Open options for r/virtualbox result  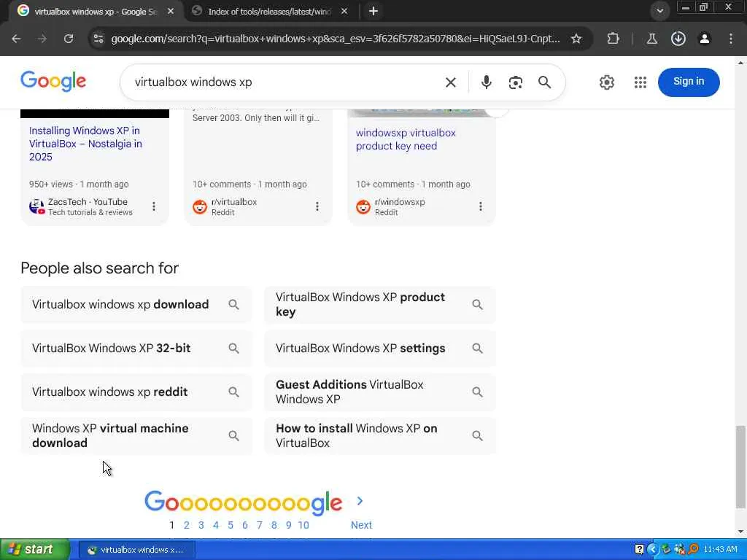(x=317, y=206)
